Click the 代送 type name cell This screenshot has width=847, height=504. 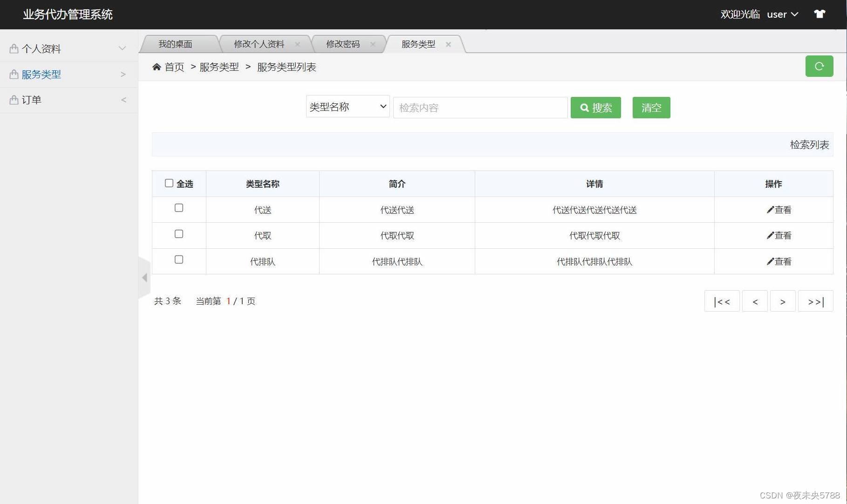[x=263, y=210]
